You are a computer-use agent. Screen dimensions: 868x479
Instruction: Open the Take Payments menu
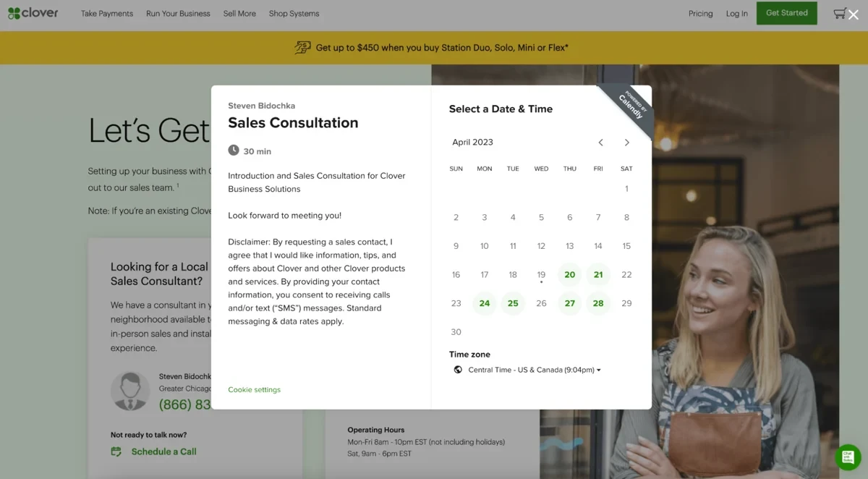107,14
